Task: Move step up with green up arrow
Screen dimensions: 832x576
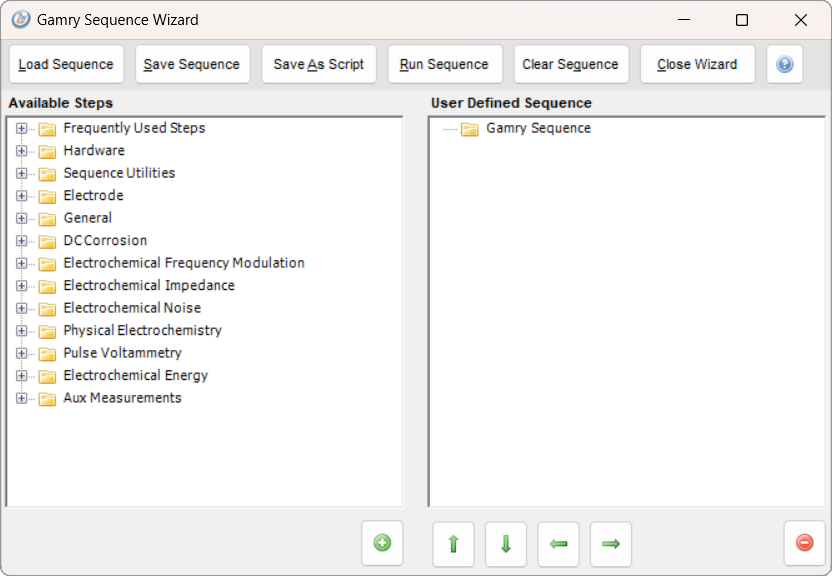Action: (x=453, y=544)
